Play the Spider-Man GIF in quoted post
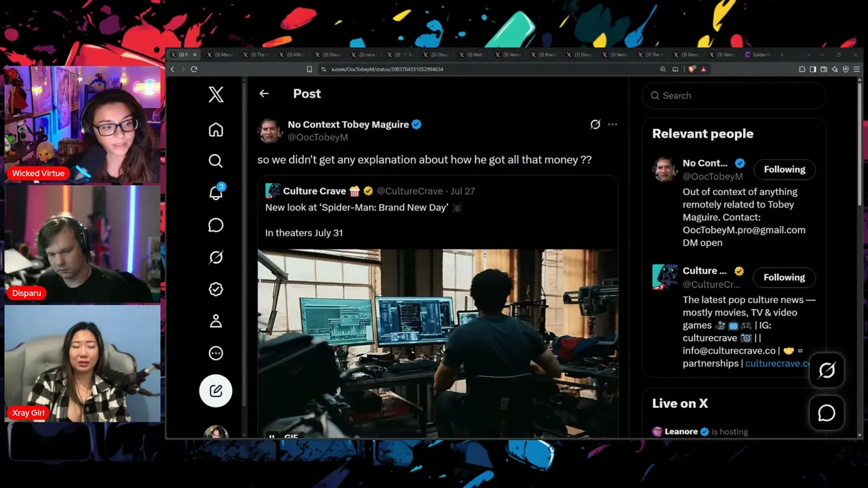 [272, 436]
